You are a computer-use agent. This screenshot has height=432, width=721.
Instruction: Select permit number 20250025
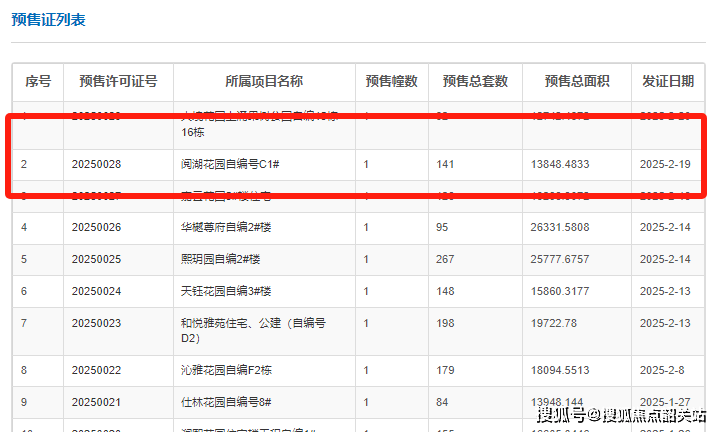[x=96, y=259]
